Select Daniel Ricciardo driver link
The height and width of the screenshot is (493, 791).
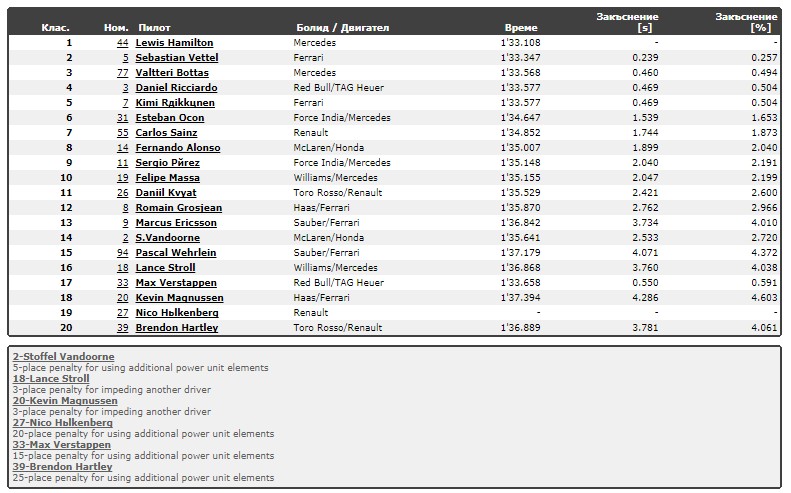pos(176,88)
